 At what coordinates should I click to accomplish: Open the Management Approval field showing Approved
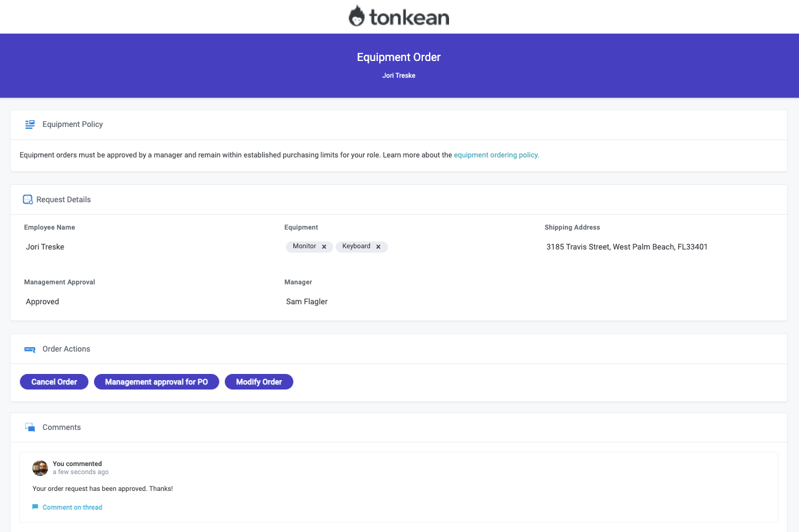click(x=42, y=302)
